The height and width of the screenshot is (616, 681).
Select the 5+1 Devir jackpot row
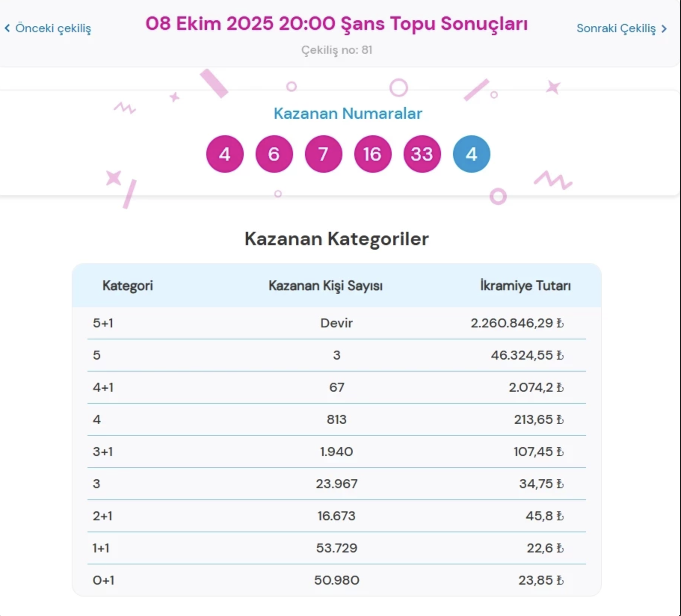336,323
